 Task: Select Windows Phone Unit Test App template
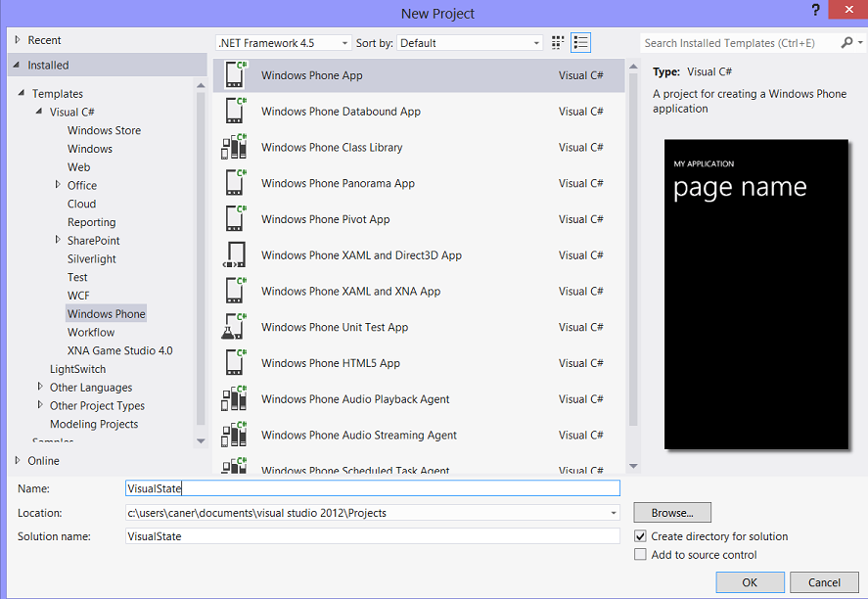(x=419, y=327)
